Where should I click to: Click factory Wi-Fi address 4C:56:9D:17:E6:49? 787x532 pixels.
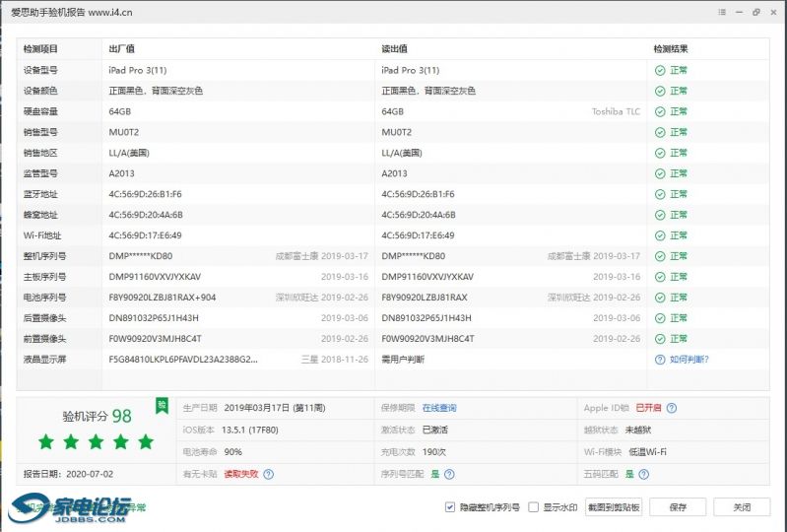(x=145, y=235)
